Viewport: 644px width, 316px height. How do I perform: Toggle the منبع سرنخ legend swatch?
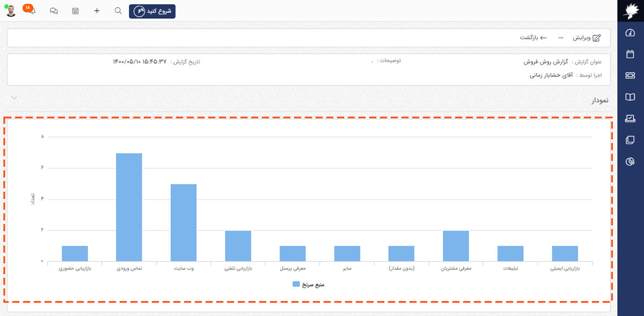tap(296, 284)
